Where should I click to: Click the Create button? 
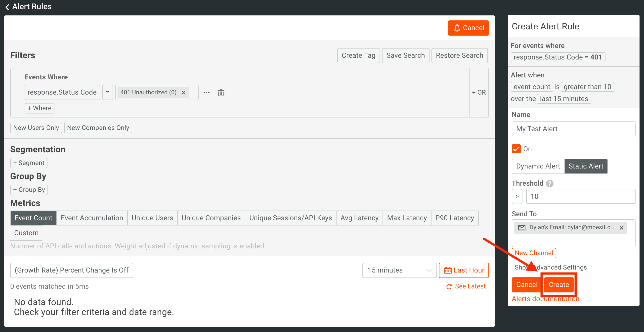(x=558, y=284)
